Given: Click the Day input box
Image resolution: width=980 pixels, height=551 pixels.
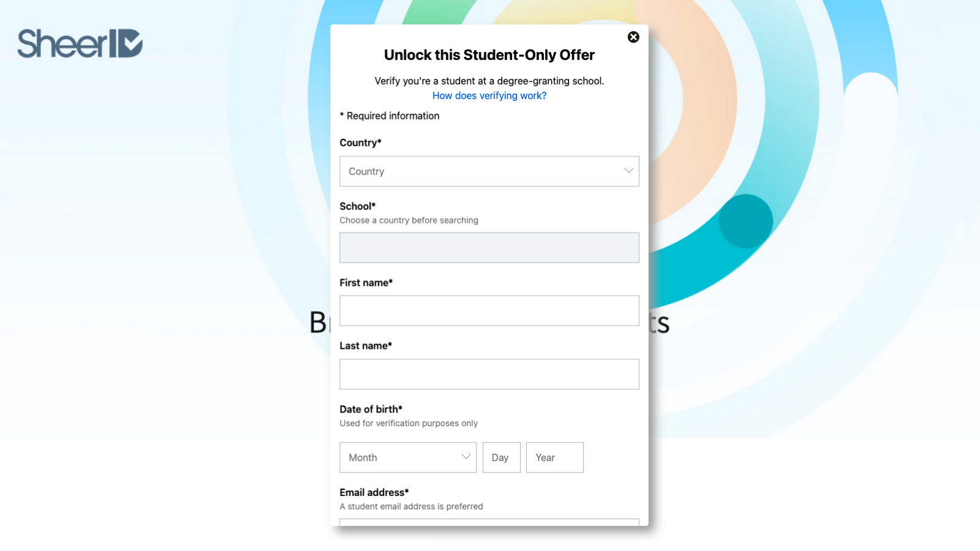Looking at the screenshot, I should [502, 457].
